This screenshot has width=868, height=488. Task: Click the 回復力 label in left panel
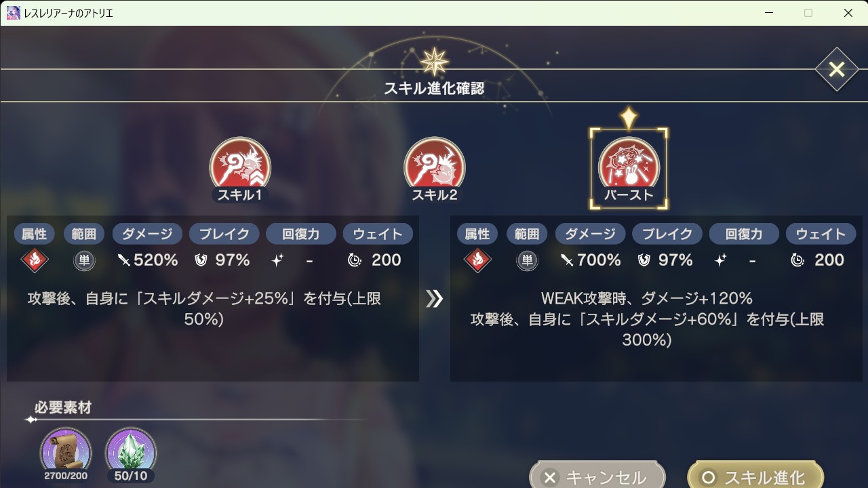(301, 234)
